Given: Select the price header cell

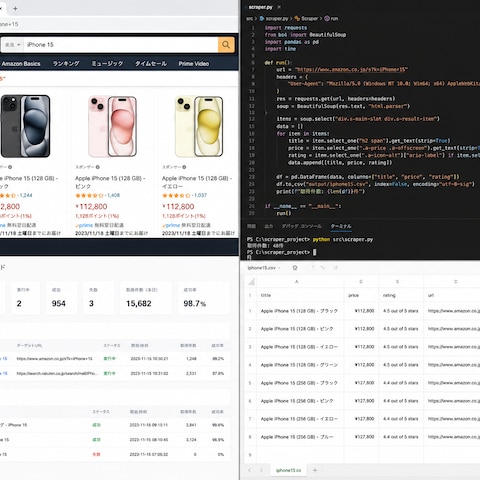Looking at the screenshot, I should pos(361,295).
